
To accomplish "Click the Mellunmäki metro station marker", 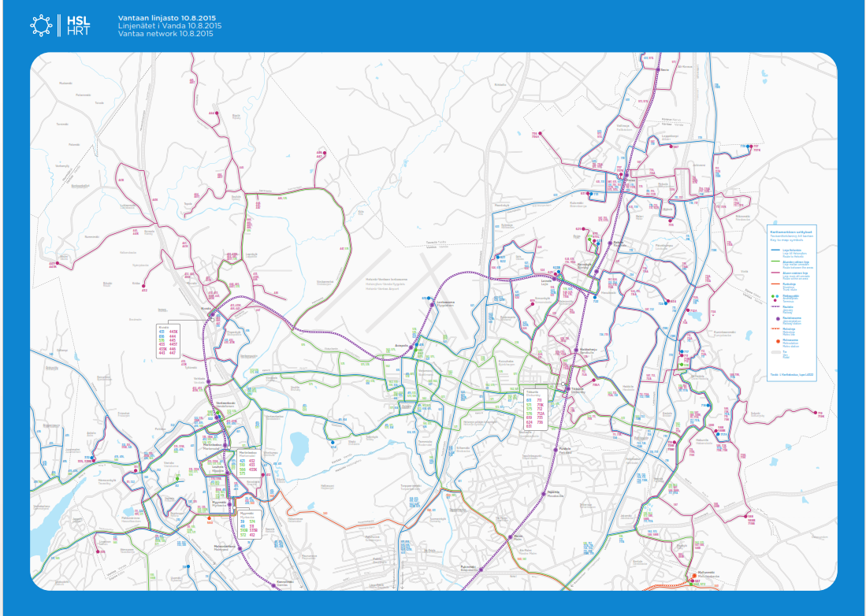I will coord(693,575).
